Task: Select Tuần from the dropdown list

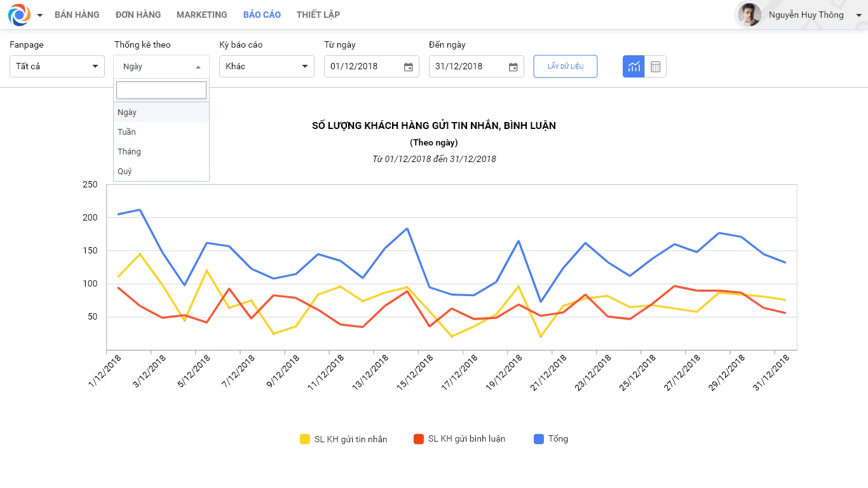Action: [127, 132]
